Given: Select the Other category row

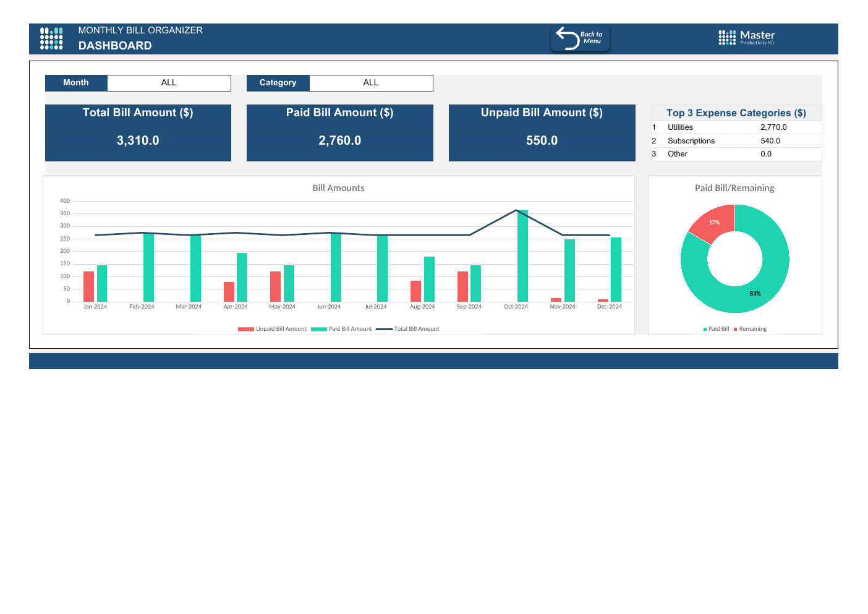Looking at the screenshot, I should pos(736,154).
